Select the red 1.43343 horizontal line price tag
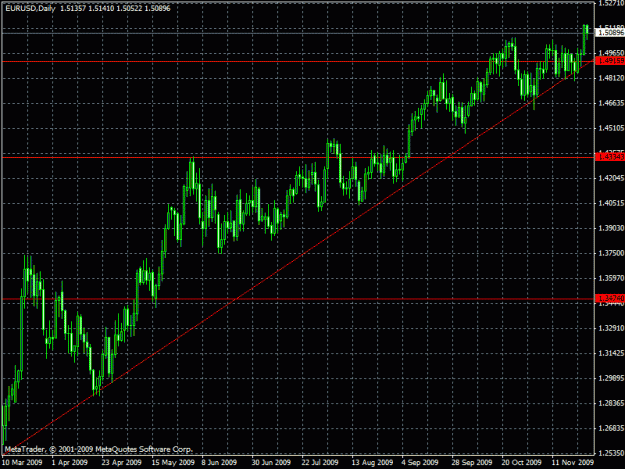The width and height of the screenshot is (625, 469). pyautogui.click(x=610, y=157)
